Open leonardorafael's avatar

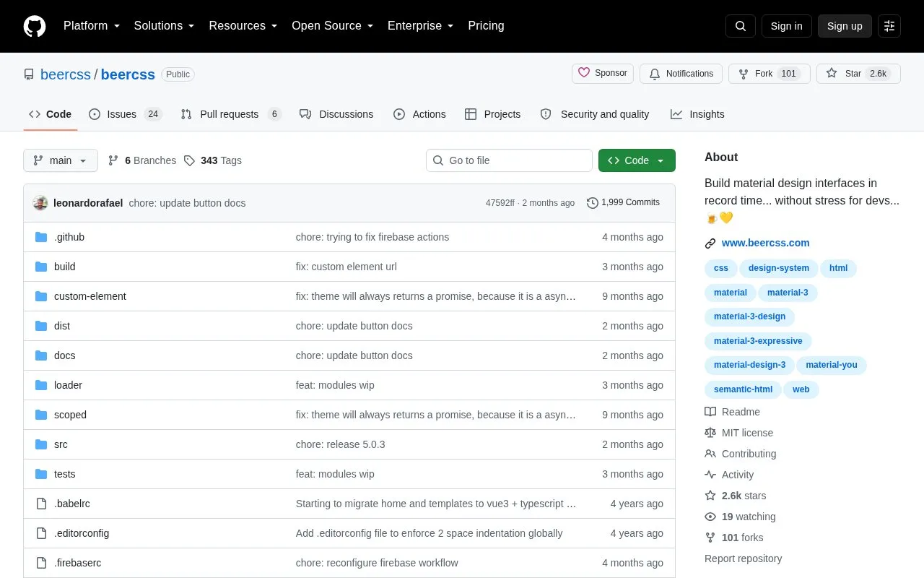[x=40, y=203]
